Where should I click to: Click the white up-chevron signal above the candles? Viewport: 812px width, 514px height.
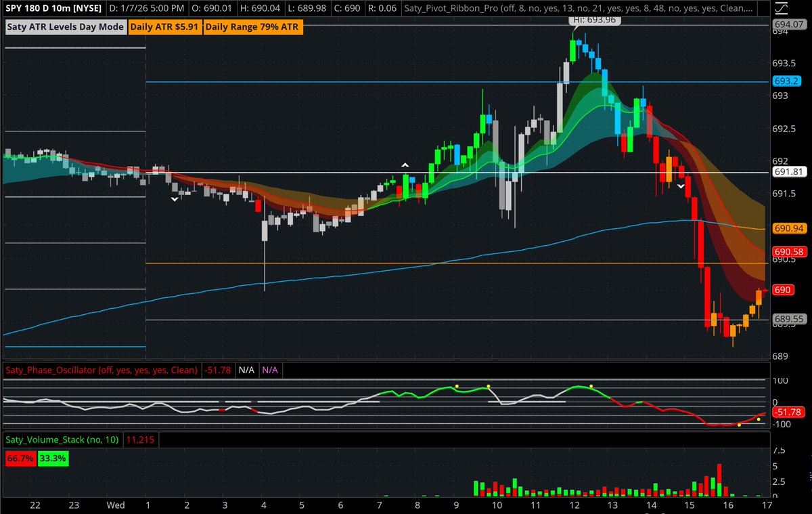point(405,165)
